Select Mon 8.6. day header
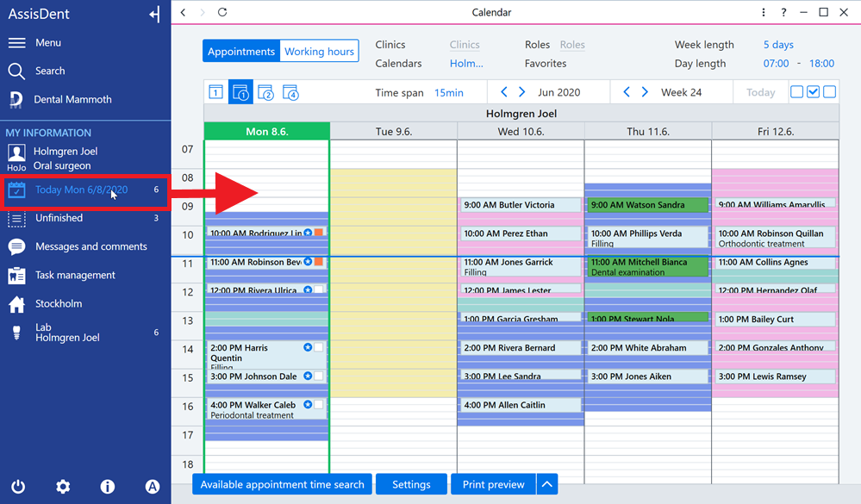The width and height of the screenshot is (861, 504). click(x=267, y=131)
